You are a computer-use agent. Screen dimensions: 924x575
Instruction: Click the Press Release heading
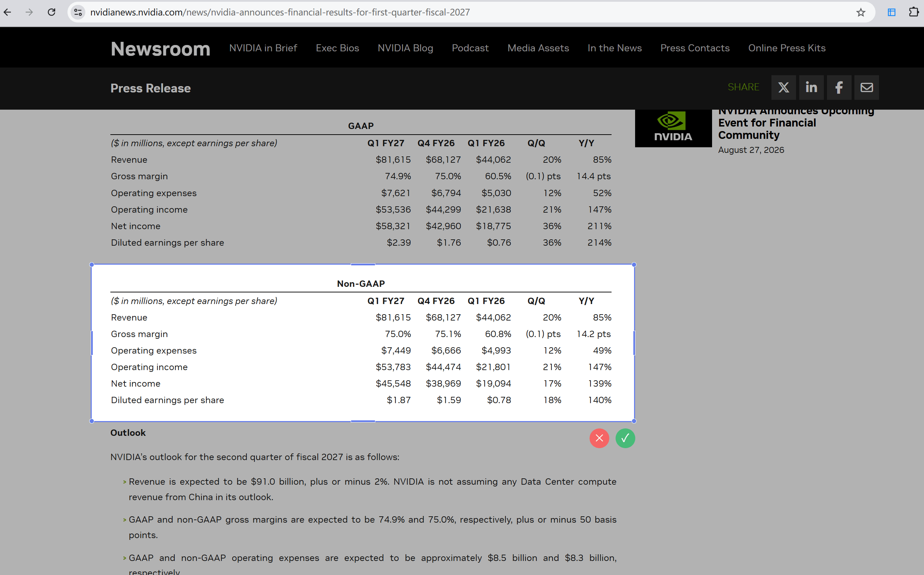pos(150,88)
